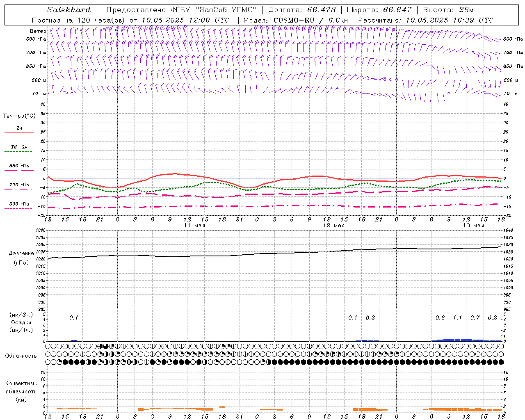Select the Модель COSMO-RU / 6.6км label
This screenshot has height=420, width=525.
[296, 20]
